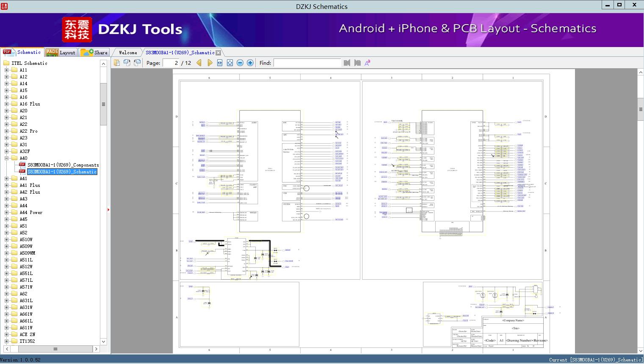Switch to the Layout tab
Image resolution: width=644 pixels, height=364 pixels.
pyautogui.click(x=61, y=53)
